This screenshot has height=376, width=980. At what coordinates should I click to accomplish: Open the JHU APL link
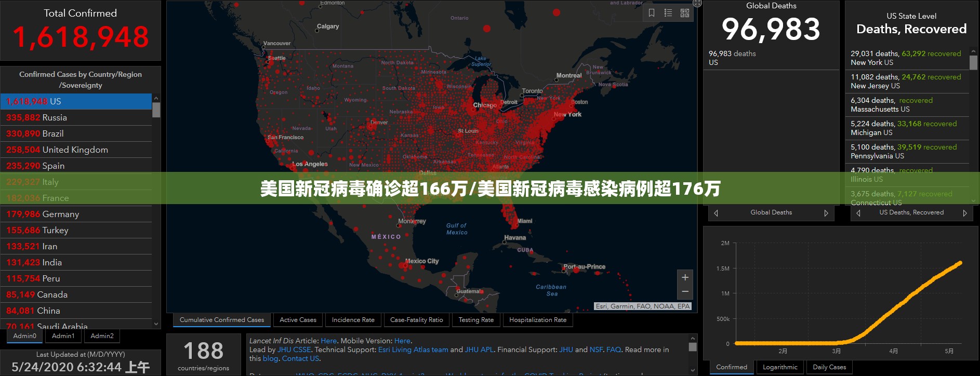click(479, 350)
